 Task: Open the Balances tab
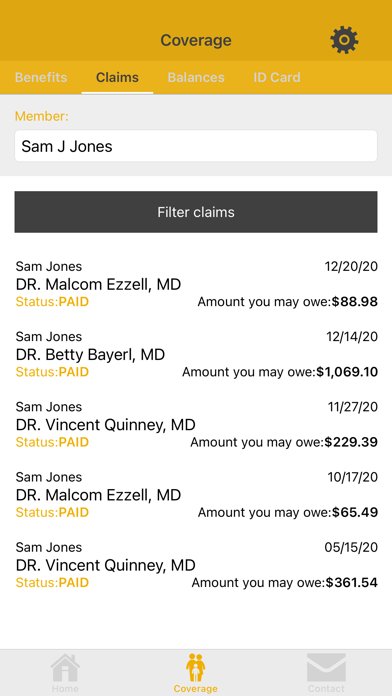(196, 77)
